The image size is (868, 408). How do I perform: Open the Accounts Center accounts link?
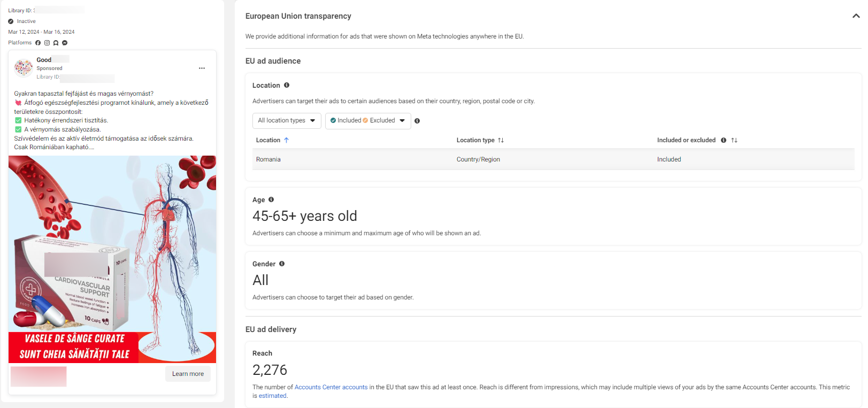tap(331, 387)
